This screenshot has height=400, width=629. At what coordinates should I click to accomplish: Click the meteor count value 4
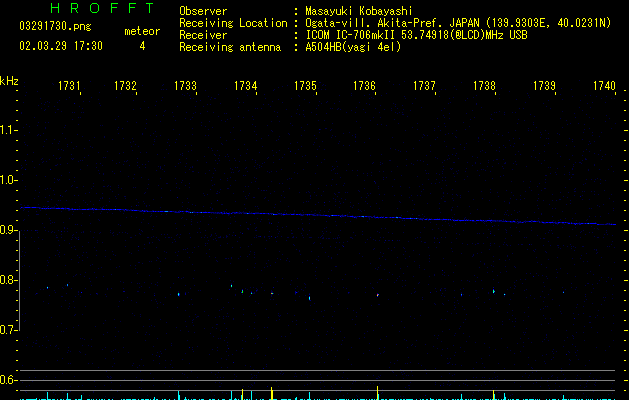pyautogui.click(x=142, y=46)
